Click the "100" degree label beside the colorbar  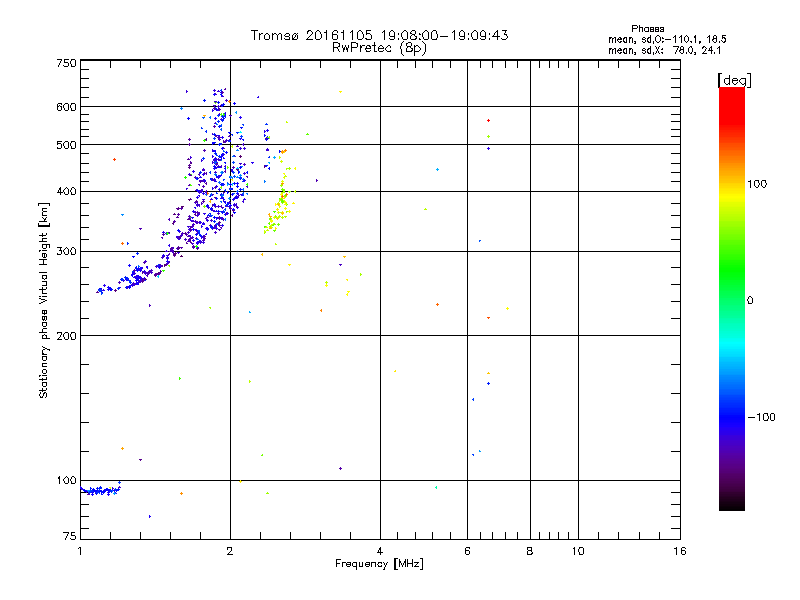[757, 184]
